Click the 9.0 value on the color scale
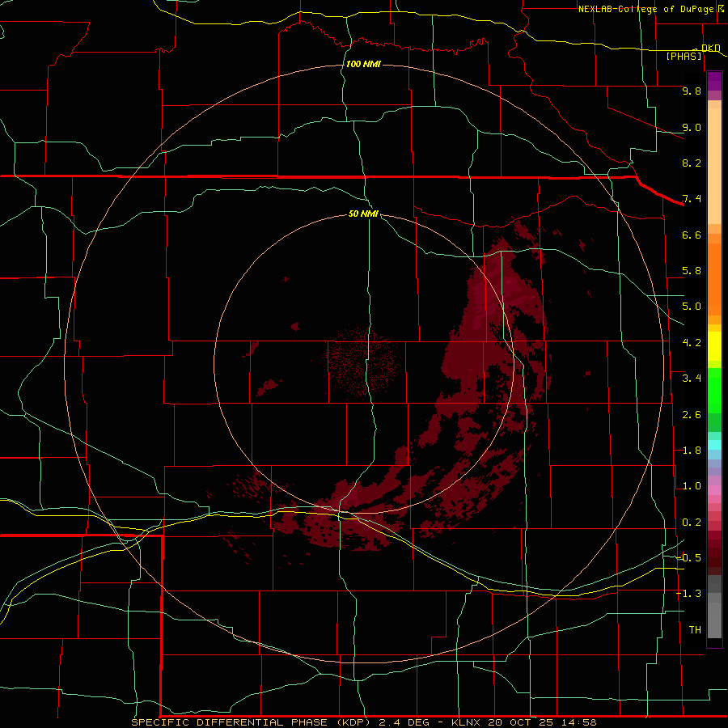Screen dimensions: 728x728 coord(692,127)
